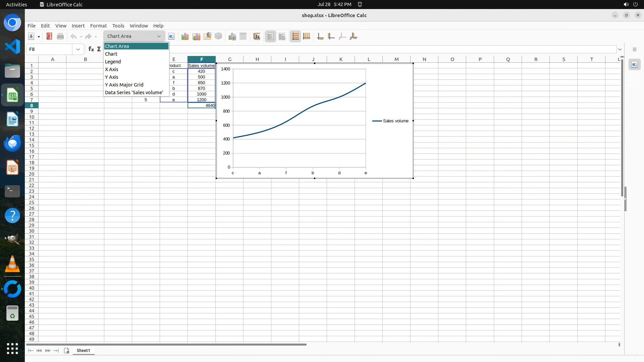The width and height of the screenshot is (644, 362).
Task: Click the X Axis toolbar icon
Action: coord(320,36)
